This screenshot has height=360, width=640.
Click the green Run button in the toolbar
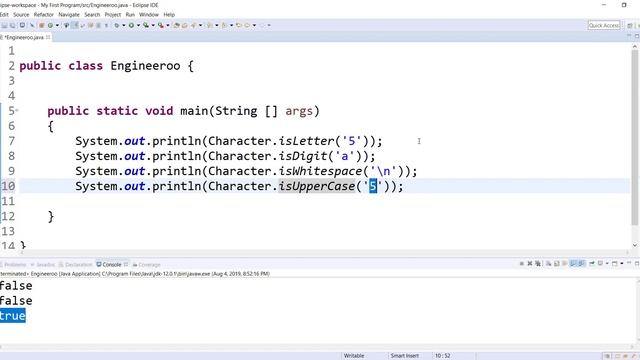click(x=131, y=25)
